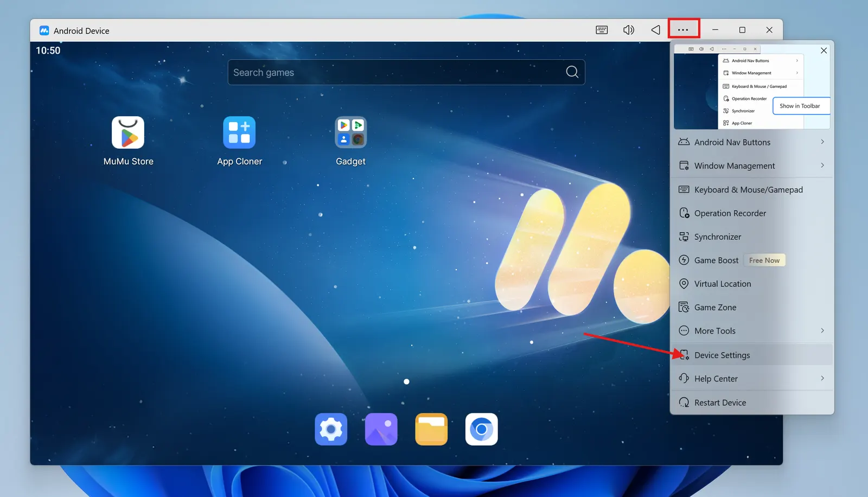Select Synchronizer menu entry
Screen dimensions: 868x497
752,237
